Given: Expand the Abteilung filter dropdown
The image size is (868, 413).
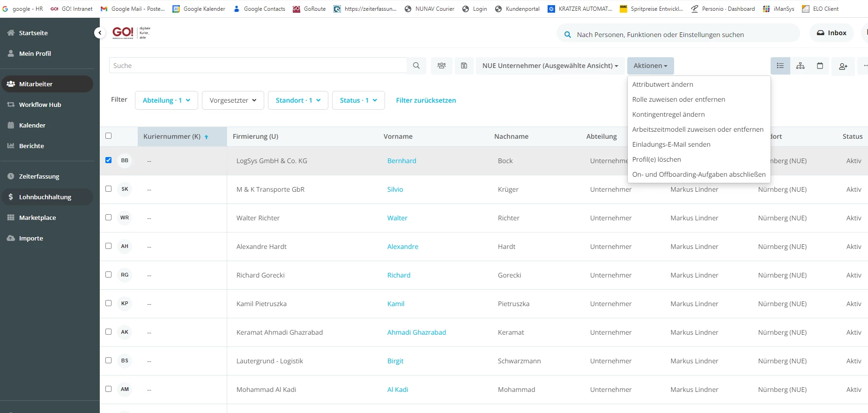Looking at the screenshot, I should pyautogui.click(x=166, y=100).
